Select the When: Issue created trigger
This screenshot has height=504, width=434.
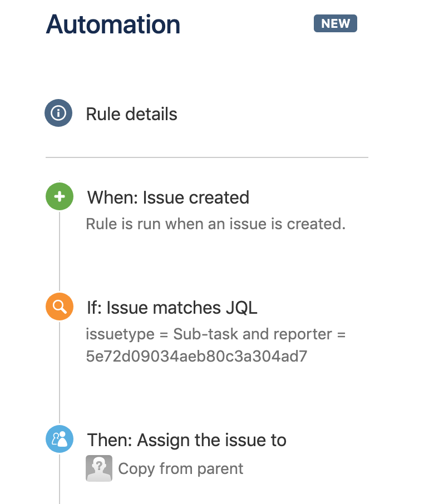[x=168, y=197]
